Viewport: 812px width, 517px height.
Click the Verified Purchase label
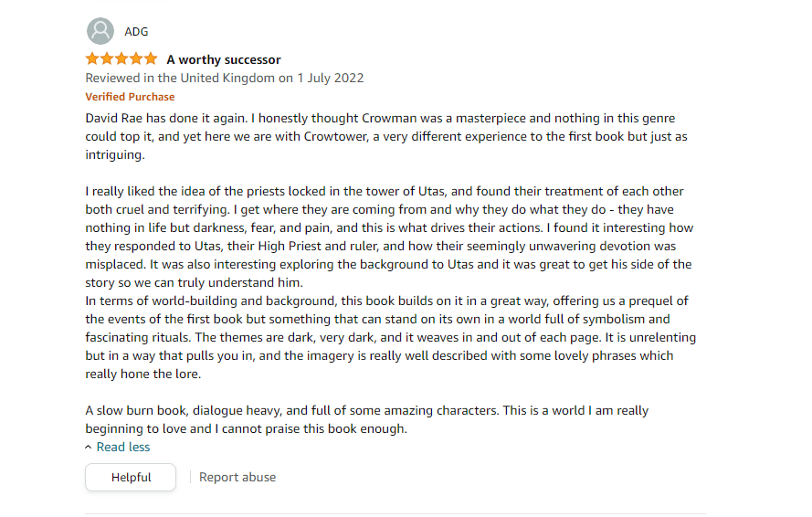[x=130, y=97]
